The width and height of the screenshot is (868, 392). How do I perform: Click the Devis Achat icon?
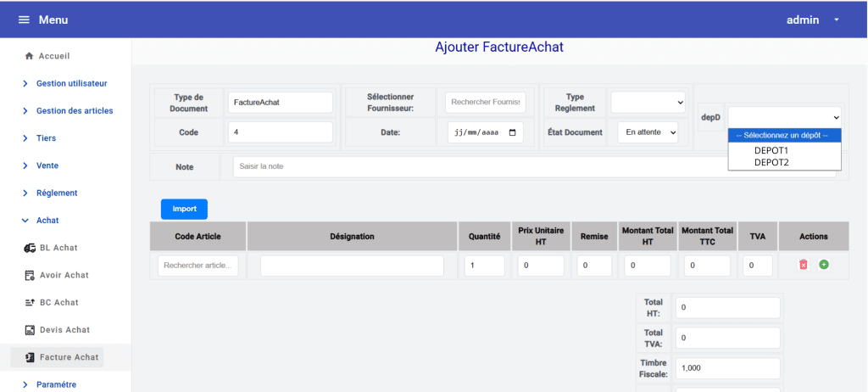tap(30, 330)
